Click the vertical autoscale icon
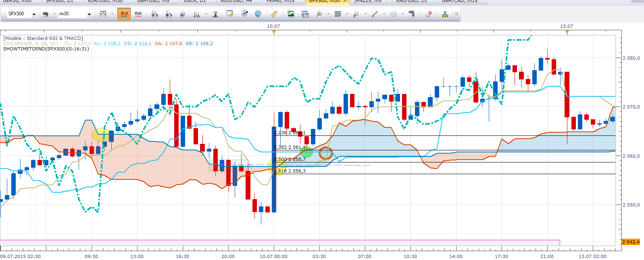Screen dimensions: 644x260 point(215,14)
